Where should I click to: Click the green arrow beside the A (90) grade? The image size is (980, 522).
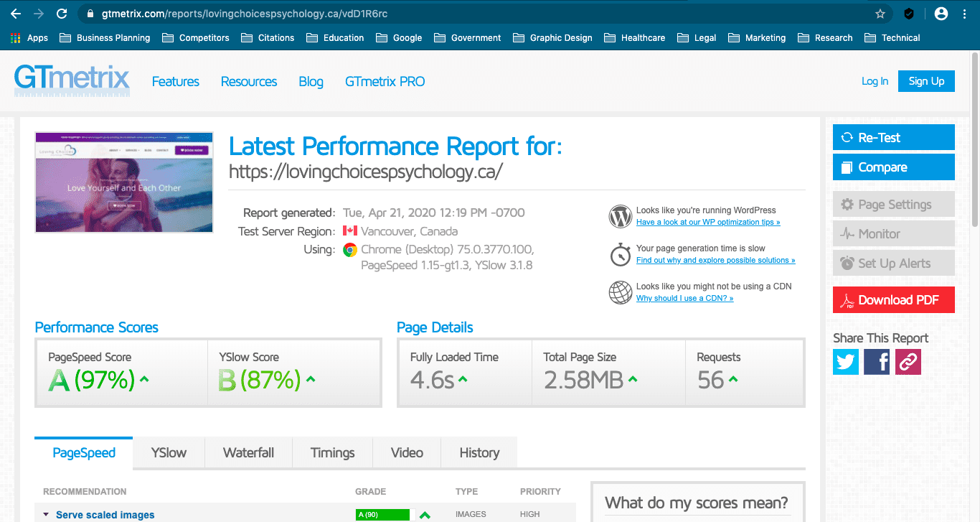click(x=425, y=515)
